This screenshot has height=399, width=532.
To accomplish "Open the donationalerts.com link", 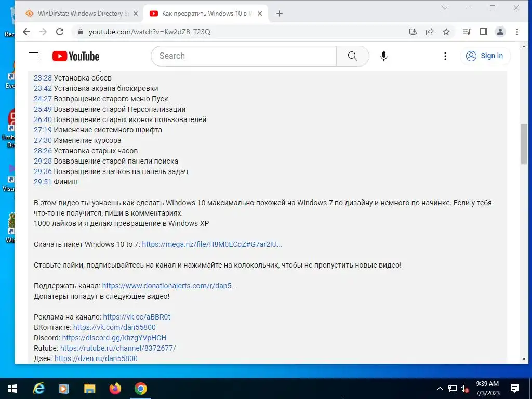I will pos(169,286).
